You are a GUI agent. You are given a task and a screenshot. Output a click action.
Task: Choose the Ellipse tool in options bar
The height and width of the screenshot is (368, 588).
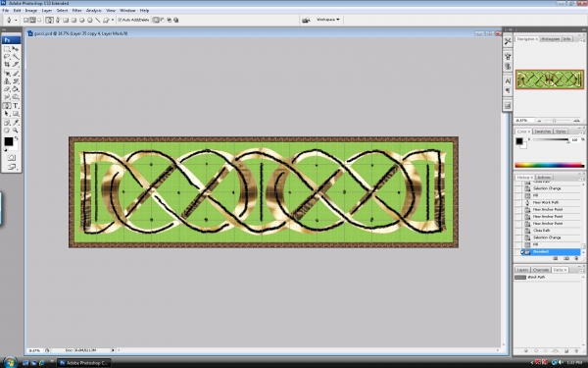81,20
